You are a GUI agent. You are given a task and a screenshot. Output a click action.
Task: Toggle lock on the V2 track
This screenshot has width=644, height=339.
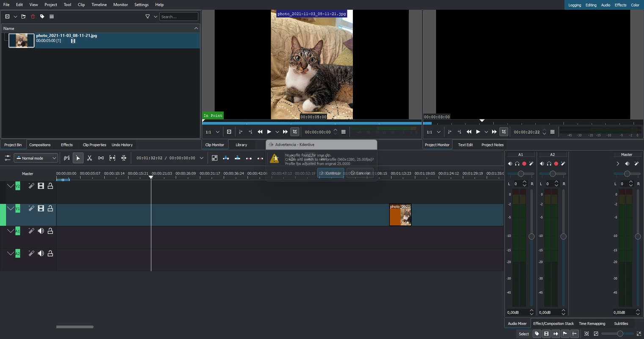(x=50, y=186)
